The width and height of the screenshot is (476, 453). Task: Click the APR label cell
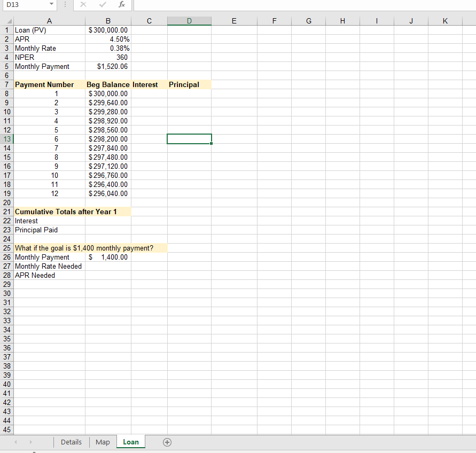50,39
